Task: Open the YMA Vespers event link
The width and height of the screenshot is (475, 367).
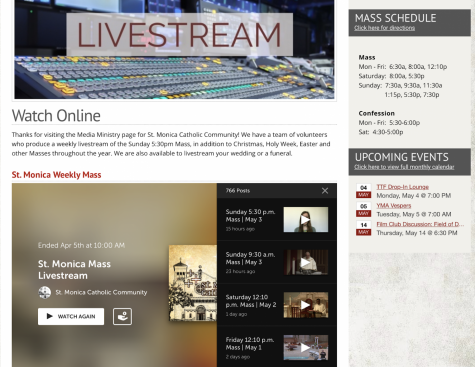Action: point(394,205)
